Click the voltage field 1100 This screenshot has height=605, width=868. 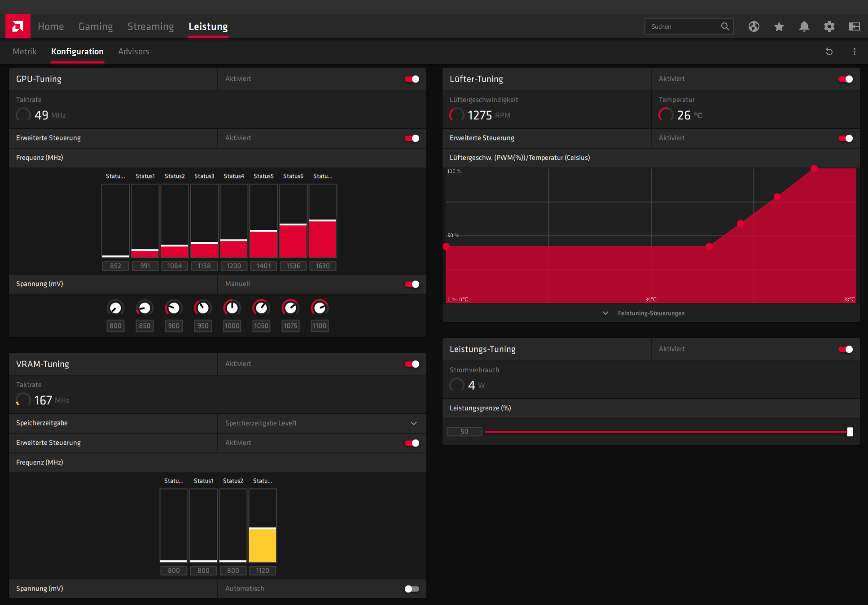coord(320,326)
